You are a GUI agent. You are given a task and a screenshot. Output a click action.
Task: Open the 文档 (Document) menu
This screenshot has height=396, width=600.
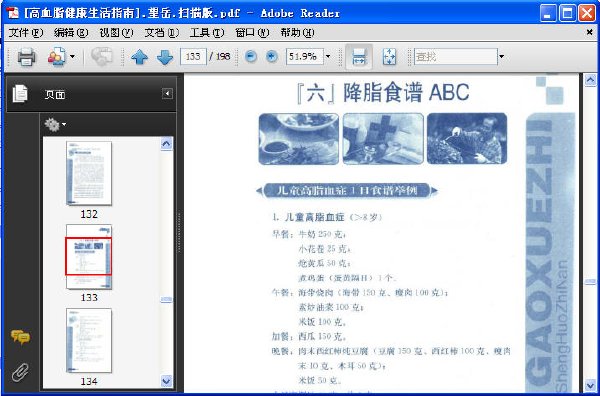point(161,33)
